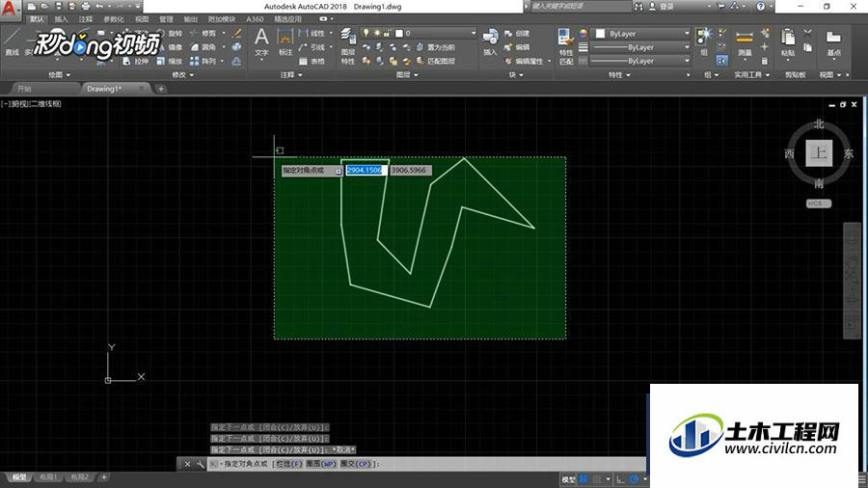
Task: Select the Line (直线) draw tool
Action: pyautogui.click(x=13, y=43)
